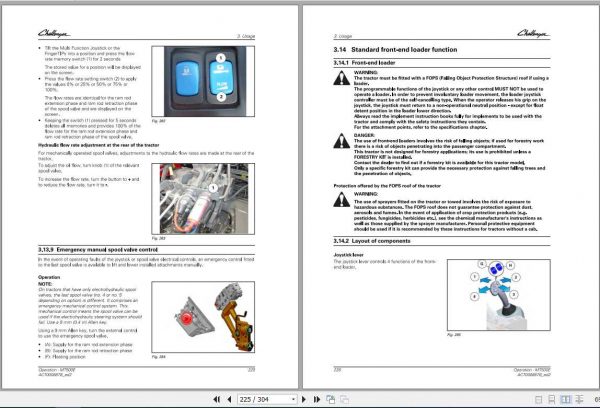600x408 pixels.
Task: Switch to continuous page layout
Action: coord(552,400)
